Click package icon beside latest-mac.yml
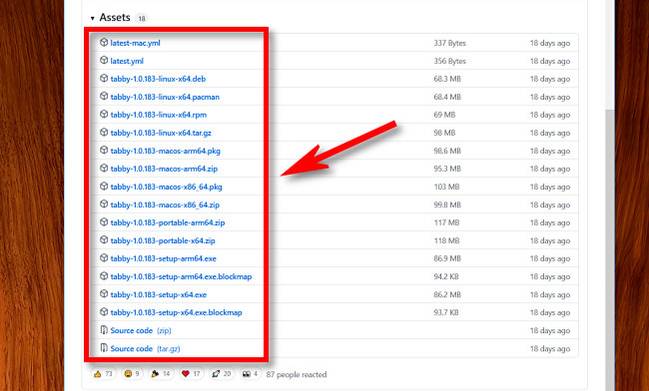The height and width of the screenshot is (391, 649). point(104,42)
